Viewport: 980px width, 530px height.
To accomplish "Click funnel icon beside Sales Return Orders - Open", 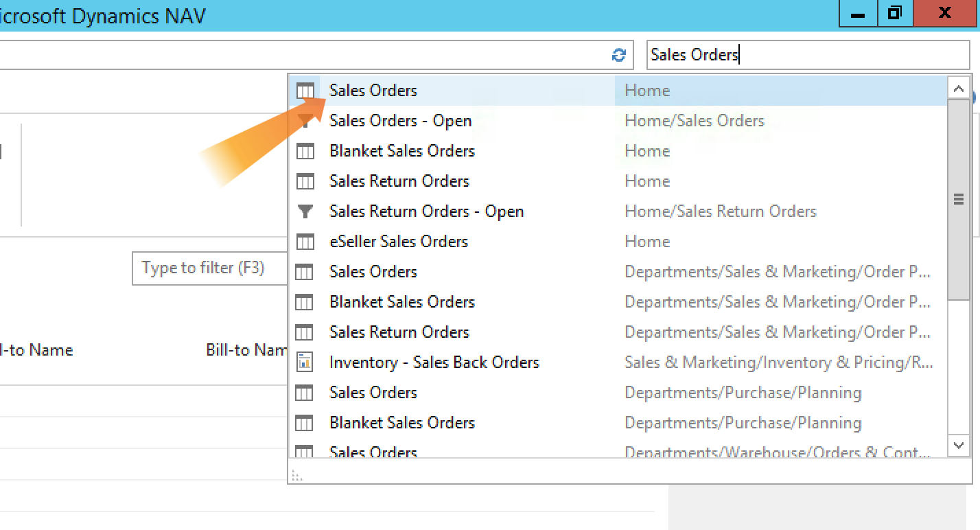I will [x=305, y=211].
